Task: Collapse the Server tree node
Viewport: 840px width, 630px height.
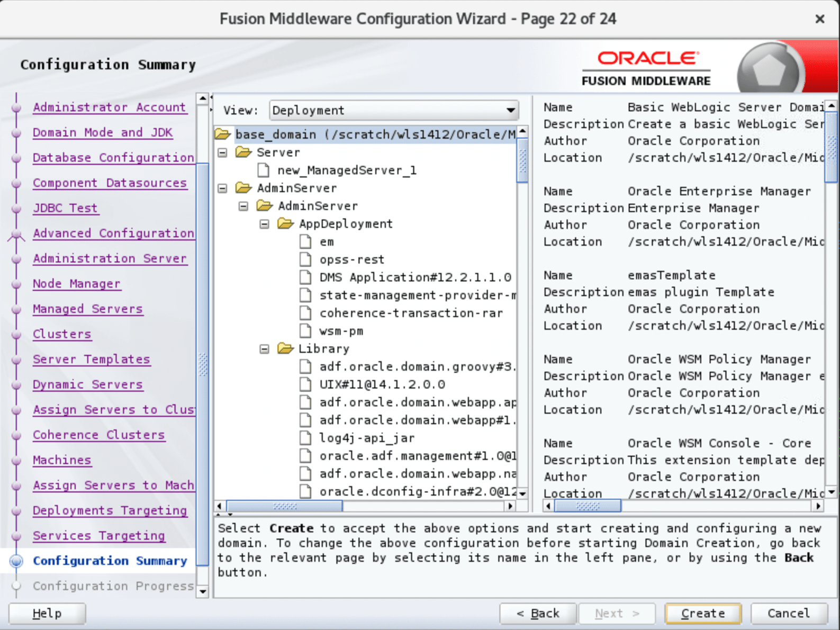Action: click(223, 152)
